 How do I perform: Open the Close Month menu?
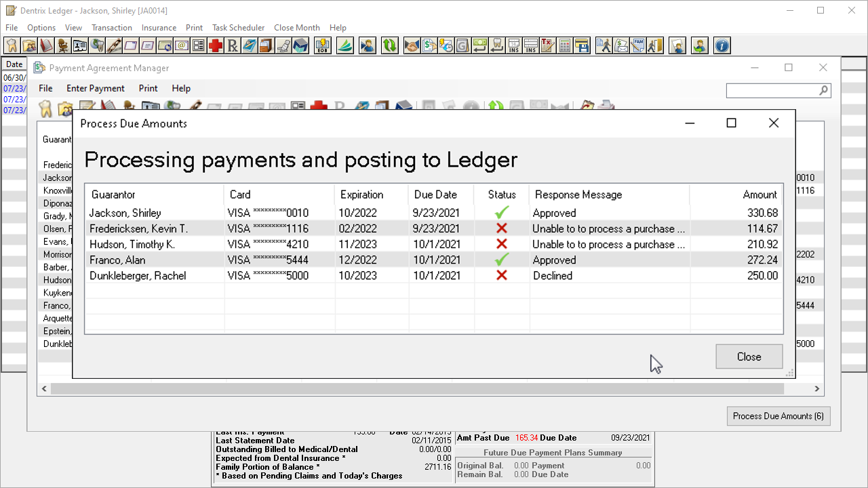(x=296, y=28)
